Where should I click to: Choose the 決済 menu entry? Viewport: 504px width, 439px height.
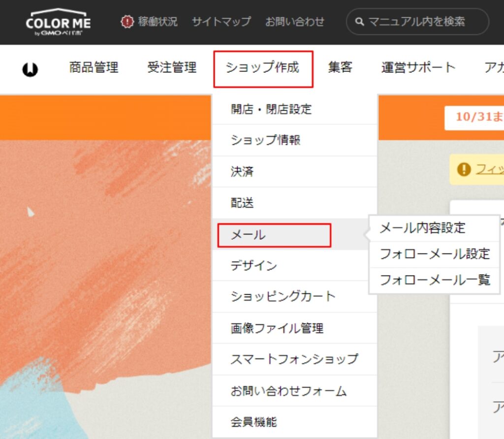point(242,172)
